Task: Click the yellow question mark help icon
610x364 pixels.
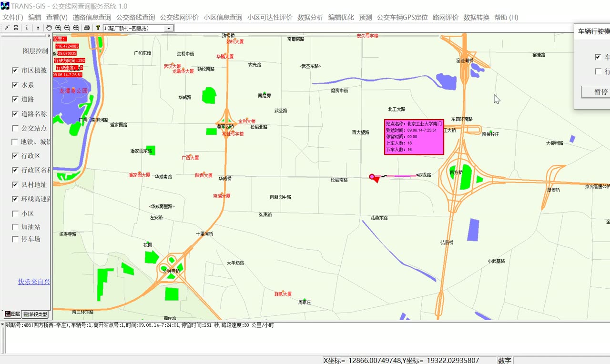Action: click(x=98, y=28)
